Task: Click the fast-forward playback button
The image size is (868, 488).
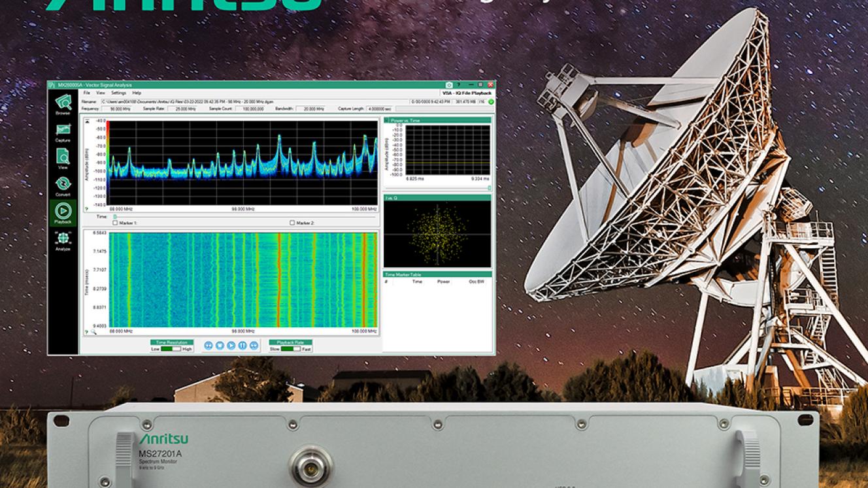Action: 254,346
